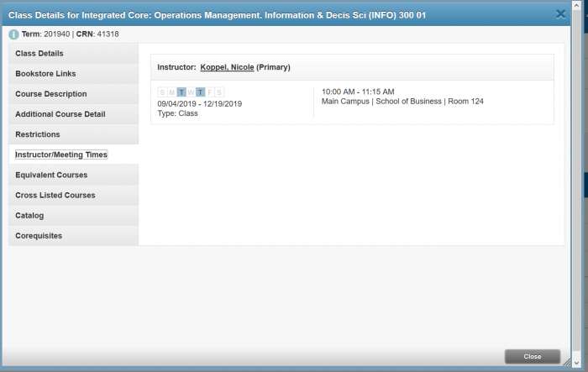This screenshot has width=588, height=372.
Task: Click the highlighted Tuesday day box
Action: click(181, 92)
